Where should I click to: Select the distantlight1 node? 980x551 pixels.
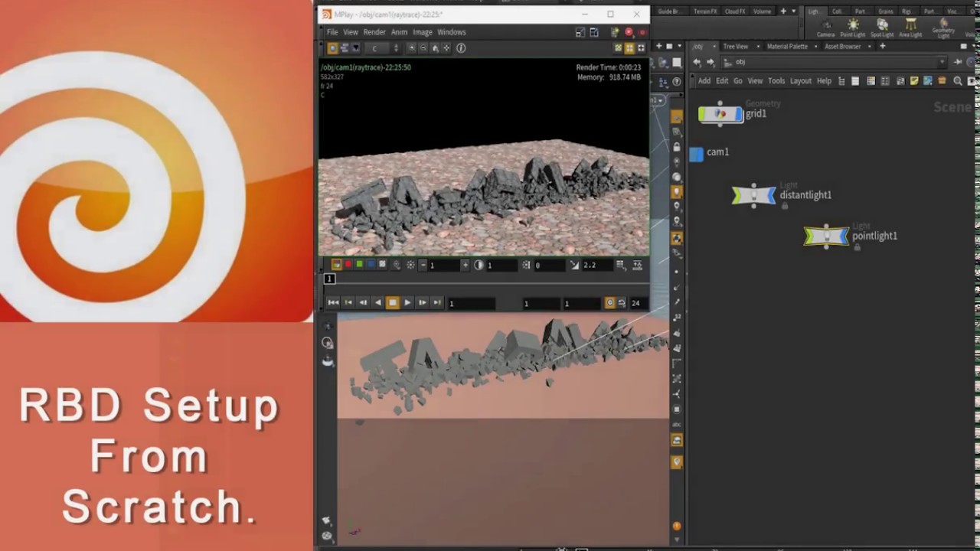(x=754, y=195)
